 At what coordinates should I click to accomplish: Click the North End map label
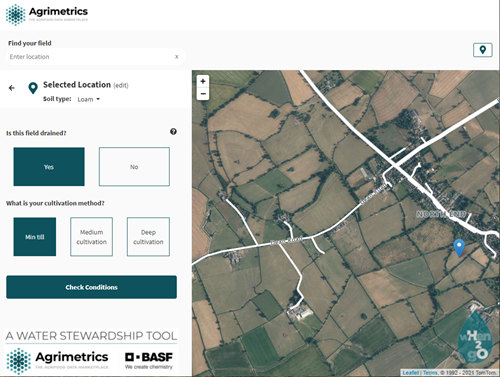pyautogui.click(x=442, y=214)
